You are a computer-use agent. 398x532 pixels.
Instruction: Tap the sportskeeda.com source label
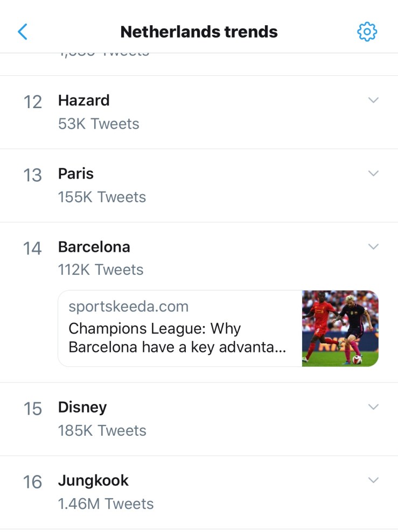pyautogui.click(x=129, y=307)
